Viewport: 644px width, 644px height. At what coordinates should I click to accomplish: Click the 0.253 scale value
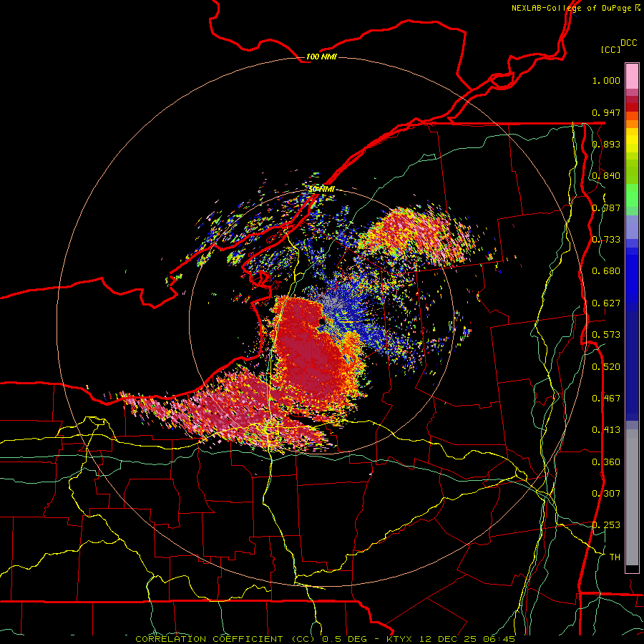click(606, 525)
